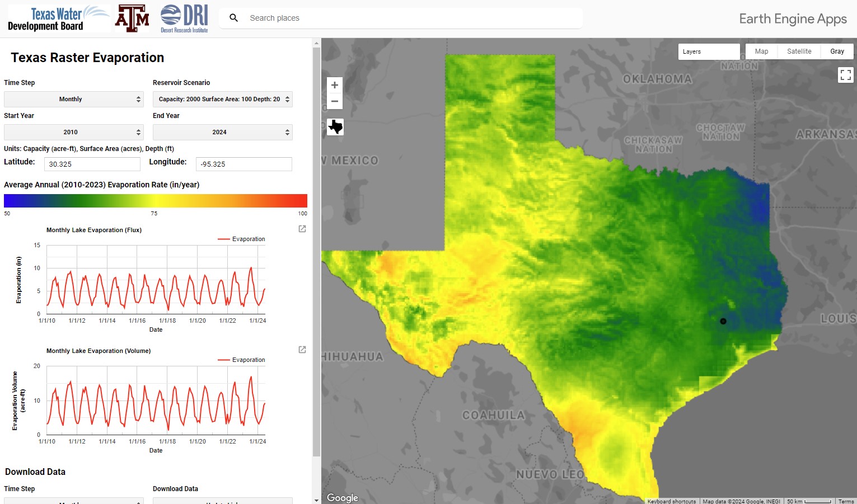This screenshot has width=857, height=504.
Task: Switch to Satellite basemap view
Action: point(799,51)
